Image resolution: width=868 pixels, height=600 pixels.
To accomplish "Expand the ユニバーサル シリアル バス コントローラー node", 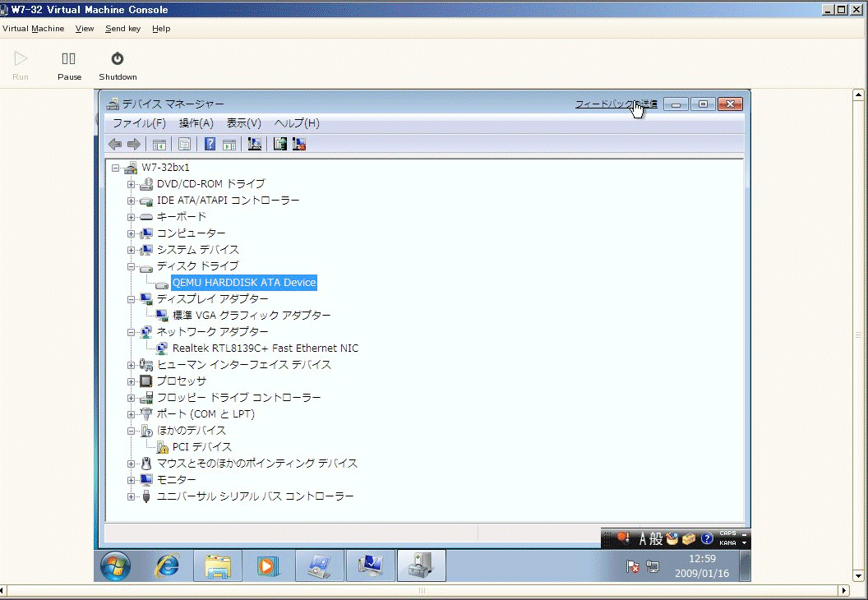I will pyautogui.click(x=132, y=496).
